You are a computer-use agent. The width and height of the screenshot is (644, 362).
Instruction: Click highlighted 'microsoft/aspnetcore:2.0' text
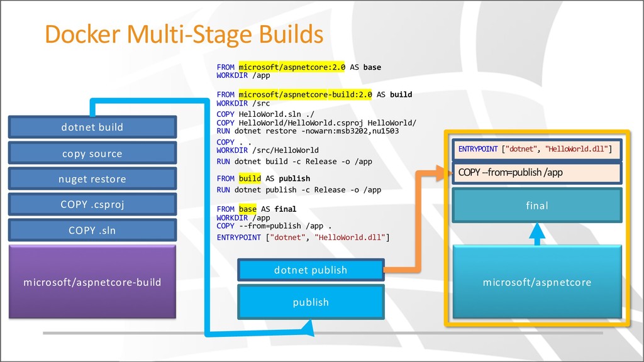click(292, 67)
